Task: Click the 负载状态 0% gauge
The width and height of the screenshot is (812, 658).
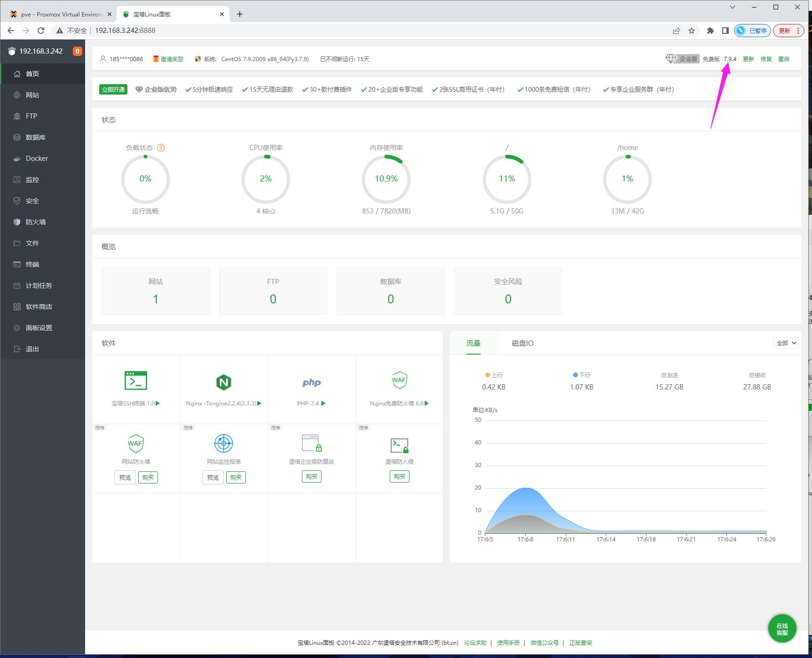Action: point(145,179)
